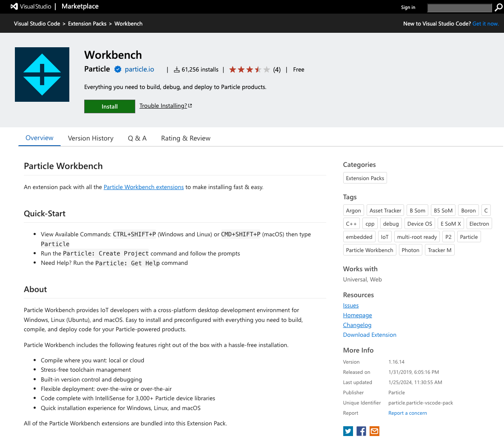Click version number 1.16.14
Screen dimensions: 504x439
[396, 362]
